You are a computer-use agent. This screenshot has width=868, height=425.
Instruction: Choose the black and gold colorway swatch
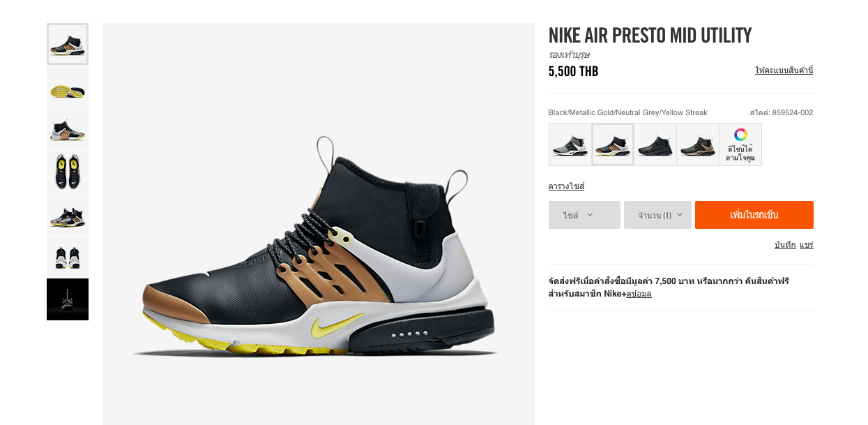tap(613, 144)
